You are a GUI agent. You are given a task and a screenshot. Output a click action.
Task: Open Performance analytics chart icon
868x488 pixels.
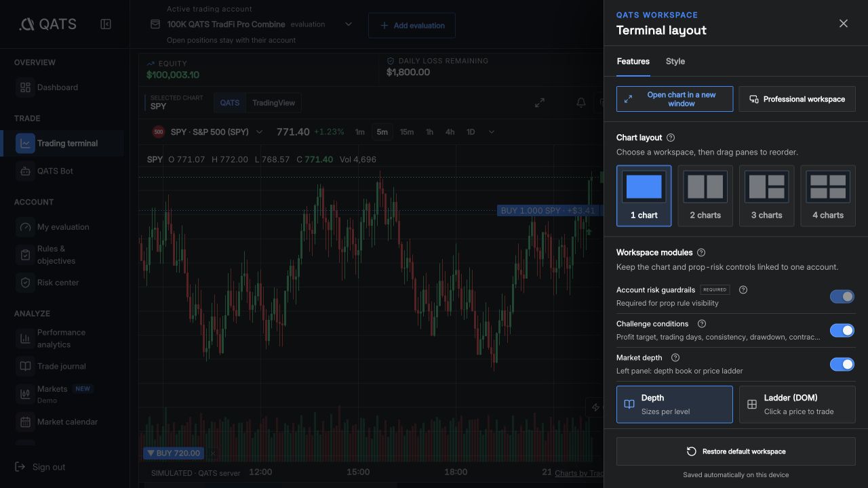[25, 338]
